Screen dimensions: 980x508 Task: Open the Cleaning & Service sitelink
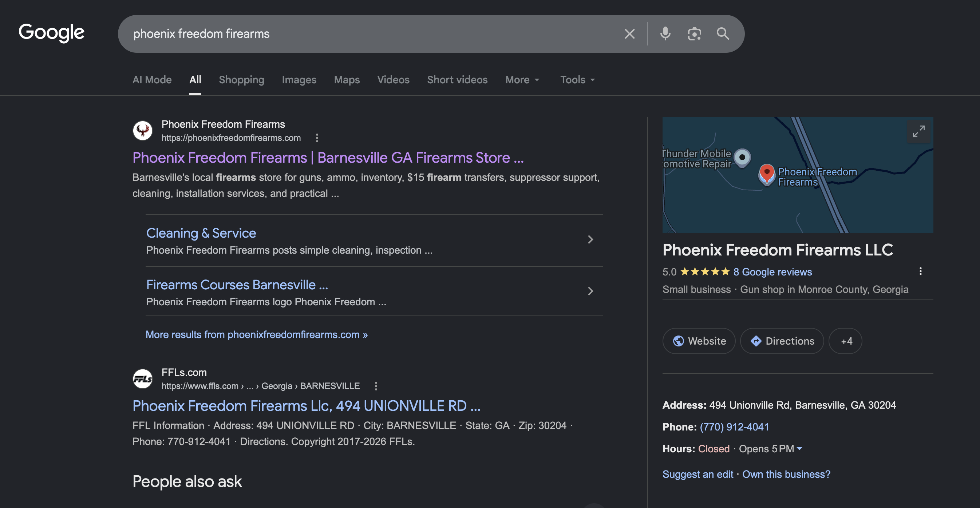coord(201,233)
